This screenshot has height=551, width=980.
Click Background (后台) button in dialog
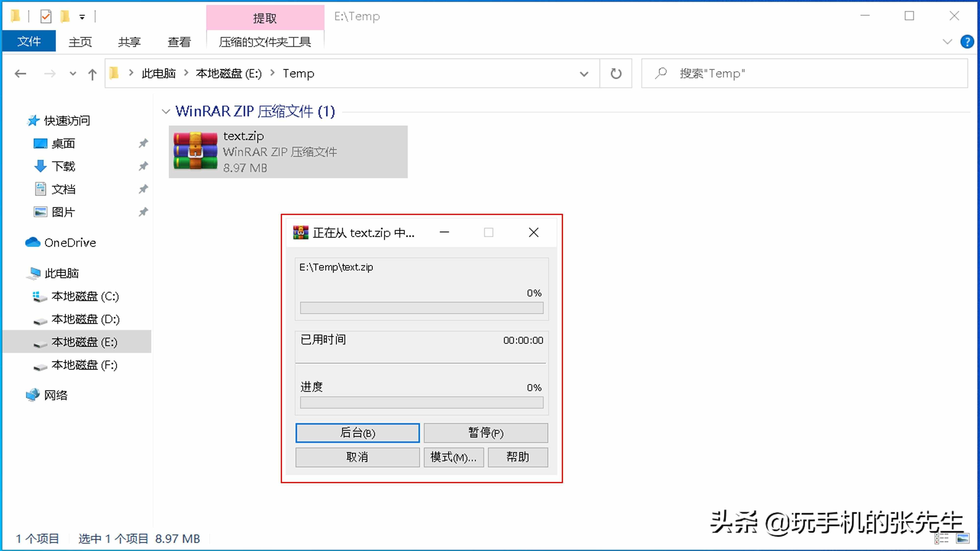tap(358, 433)
